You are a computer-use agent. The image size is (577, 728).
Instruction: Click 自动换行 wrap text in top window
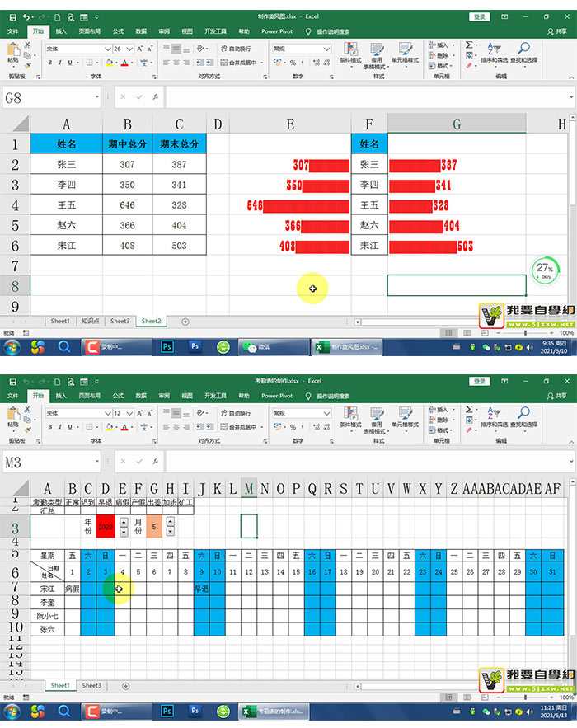(236, 49)
